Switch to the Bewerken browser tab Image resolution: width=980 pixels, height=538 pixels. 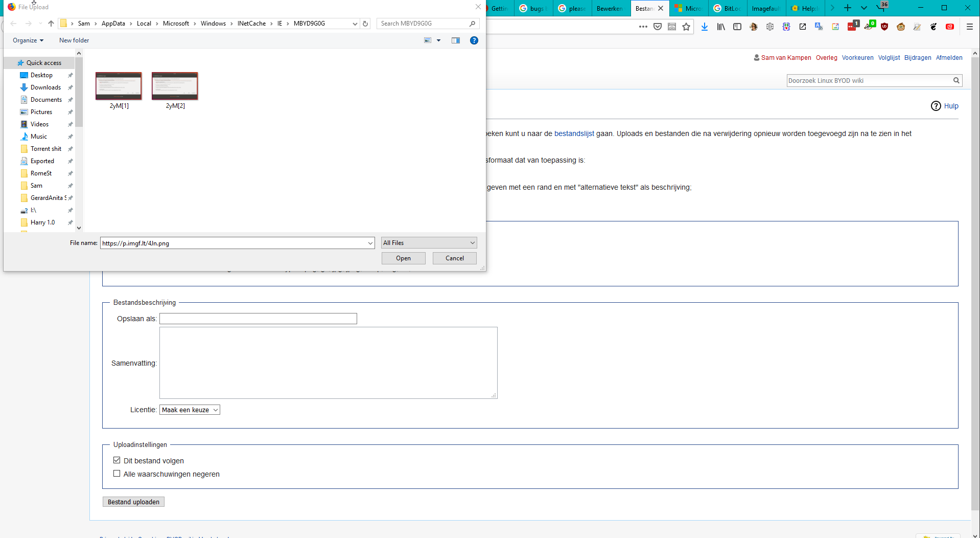point(610,9)
